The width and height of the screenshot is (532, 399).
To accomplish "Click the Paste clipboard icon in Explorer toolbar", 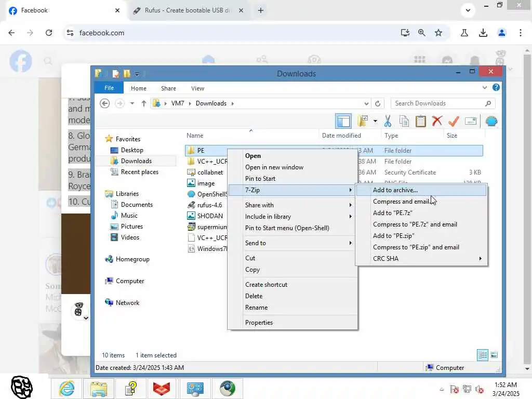I will click(x=420, y=121).
